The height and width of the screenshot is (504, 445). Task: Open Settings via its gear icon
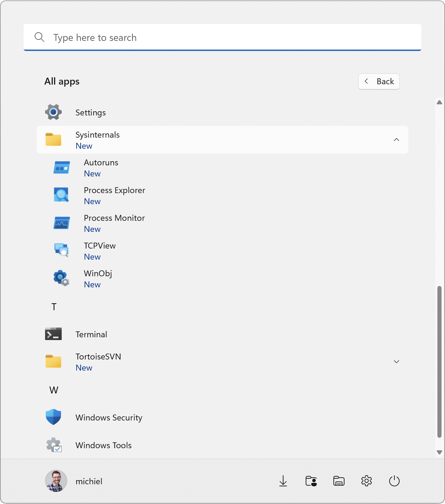click(53, 112)
